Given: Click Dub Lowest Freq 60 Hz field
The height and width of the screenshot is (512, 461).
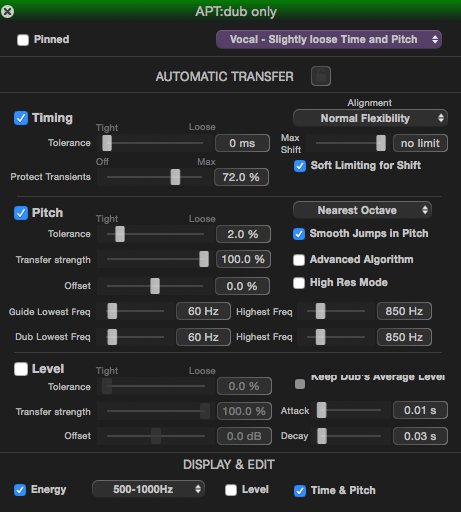Looking at the screenshot, I should point(203,337).
